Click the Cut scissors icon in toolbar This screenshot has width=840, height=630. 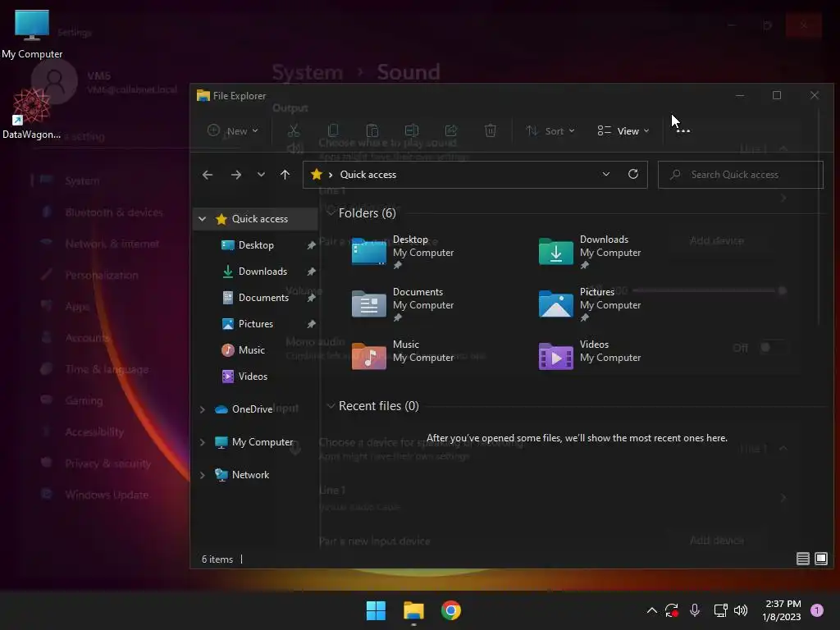[x=294, y=130]
